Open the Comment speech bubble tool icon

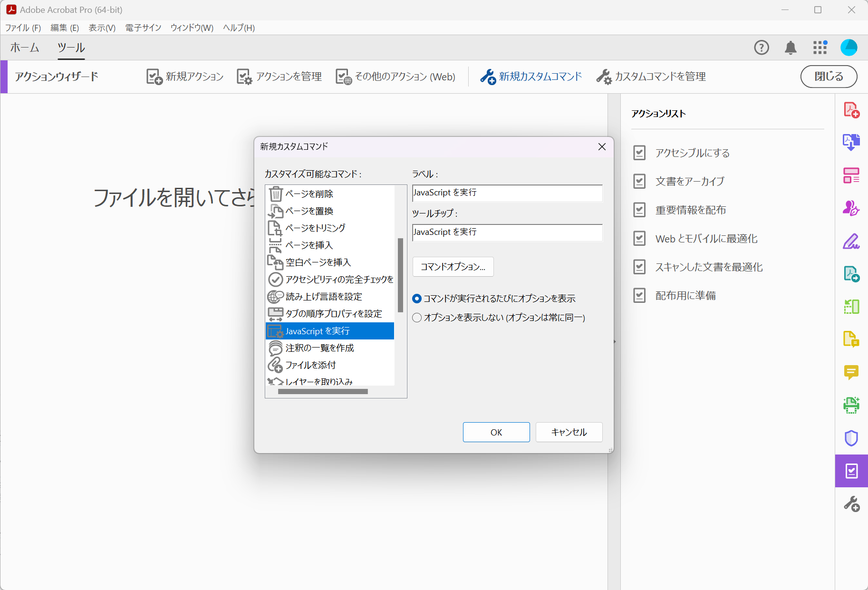pyautogui.click(x=852, y=372)
